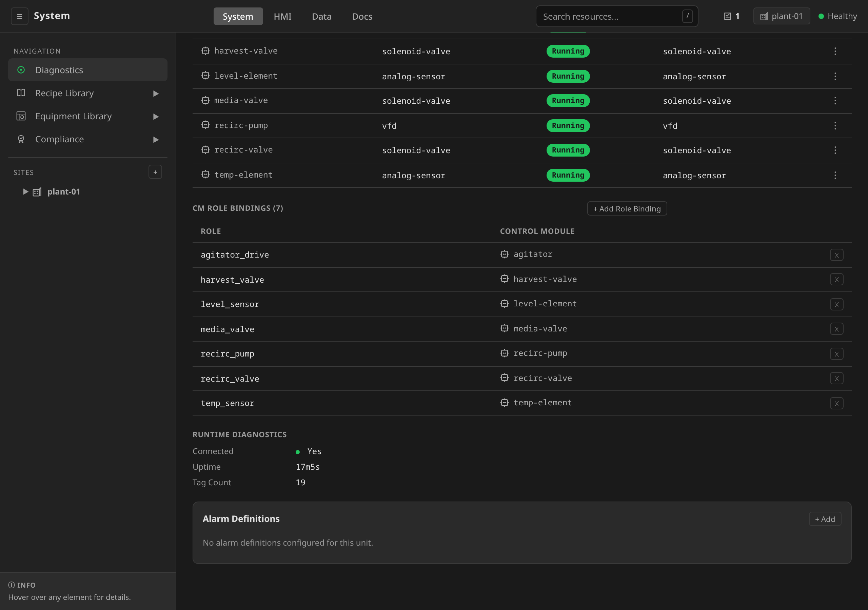Screen dimensions: 868x610
Task: Remove the agitator_drive role binding
Action: [x=836, y=255]
